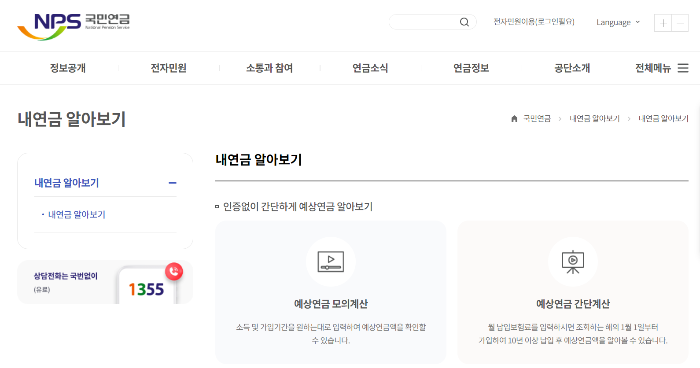This screenshot has width=700, height=368.
Task: Click 인증없이 간단하게 예상연금 알아보기 text
Action: pyautogui.click(x=298, y=206)
